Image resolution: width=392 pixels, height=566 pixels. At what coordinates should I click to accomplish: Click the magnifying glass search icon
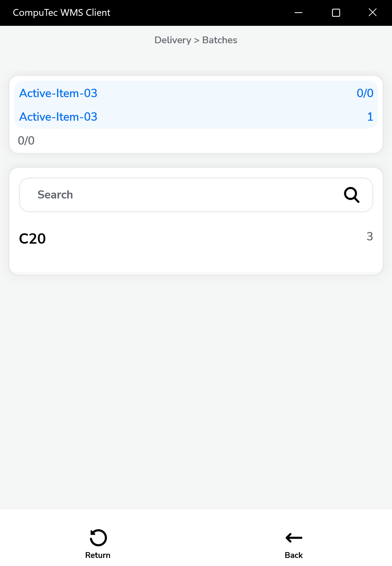point(351,195)
